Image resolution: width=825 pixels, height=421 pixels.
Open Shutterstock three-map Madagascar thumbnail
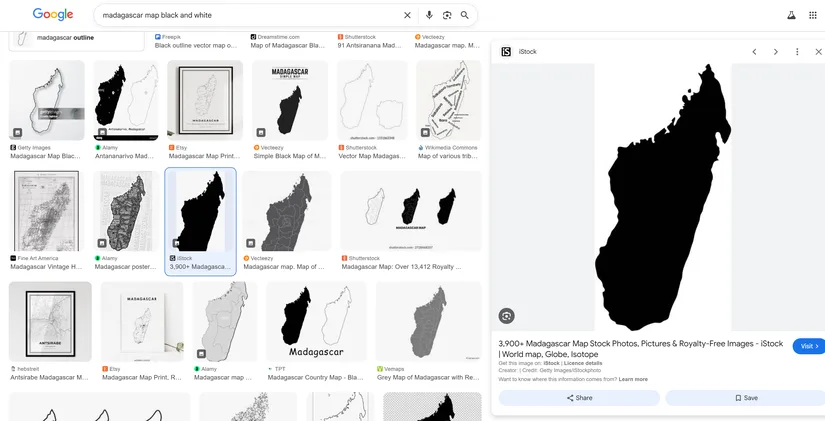click(x=411, y=210)
